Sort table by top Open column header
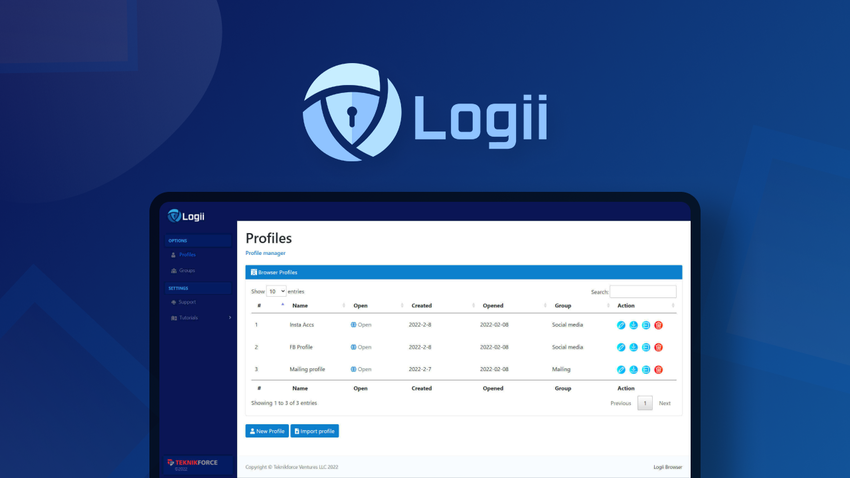 coord(360,306)
